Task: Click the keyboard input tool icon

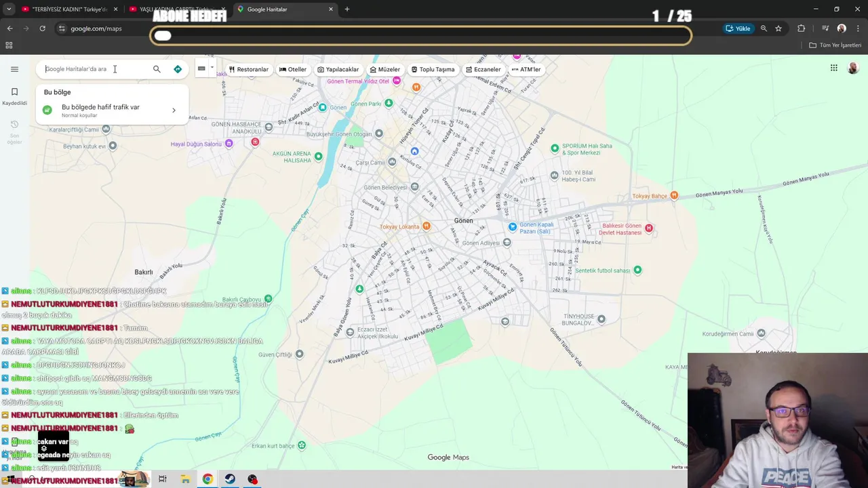Action: [x=201, y=68]
